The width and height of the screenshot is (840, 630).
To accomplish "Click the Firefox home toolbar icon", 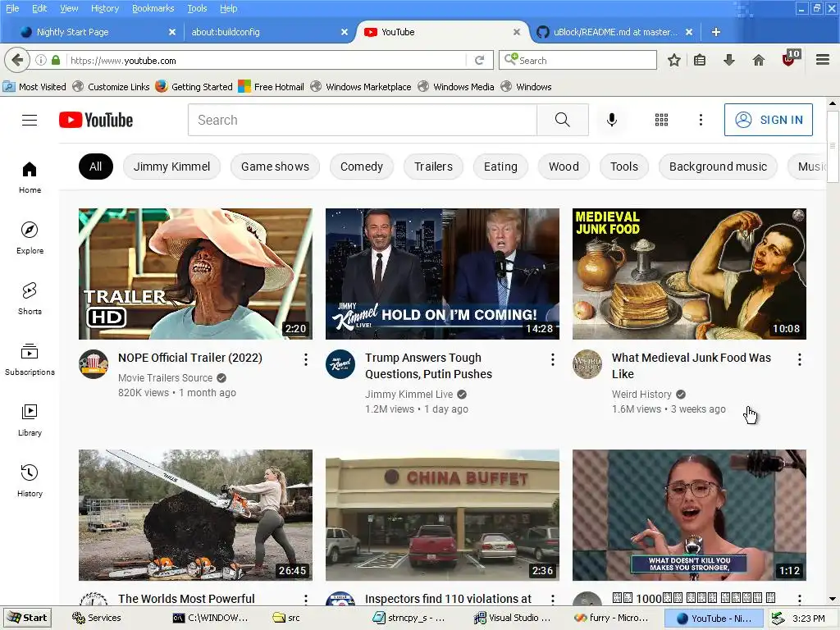I will 759,60.
